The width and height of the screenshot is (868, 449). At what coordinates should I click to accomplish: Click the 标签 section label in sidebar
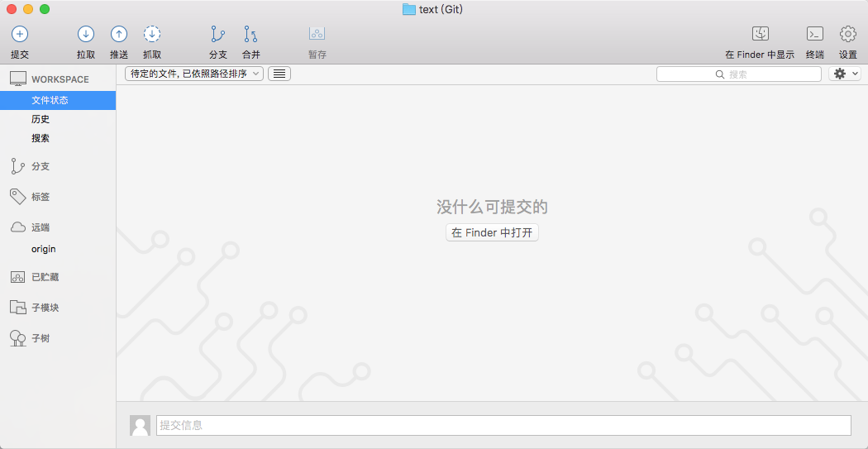pos(41,197)
